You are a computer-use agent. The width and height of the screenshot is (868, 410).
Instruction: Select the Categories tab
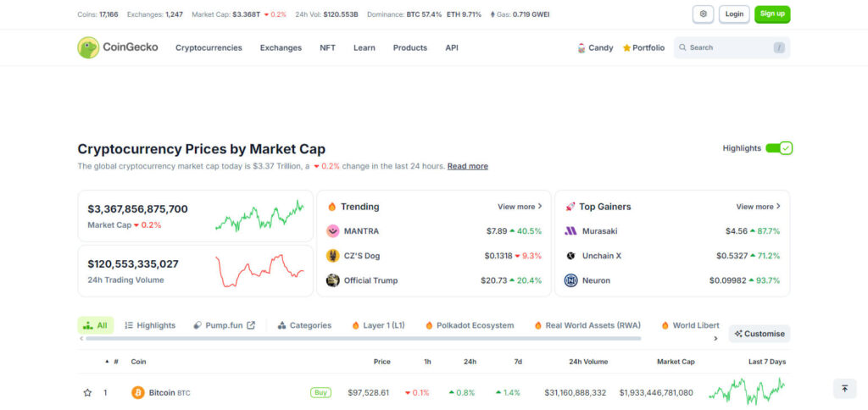pyautogui.click(x=304, y=325)
